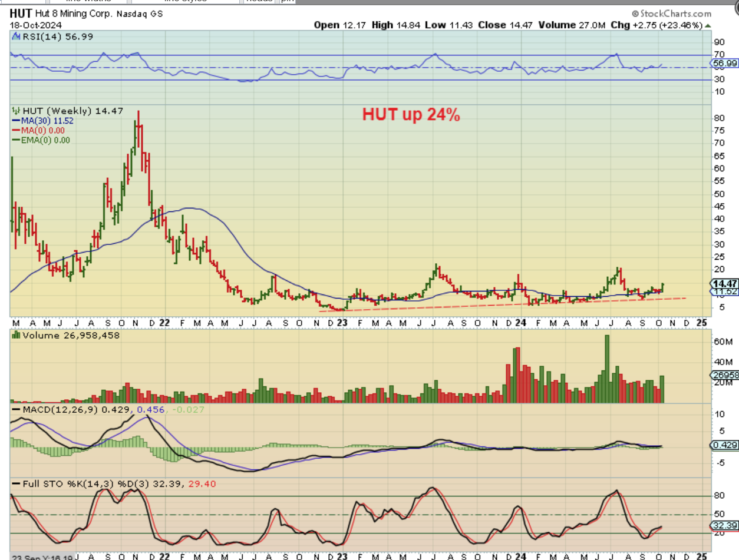This screenshot has height=560, width=739.
Task: Click the 35 label on price axis
Action: (719, 231)
